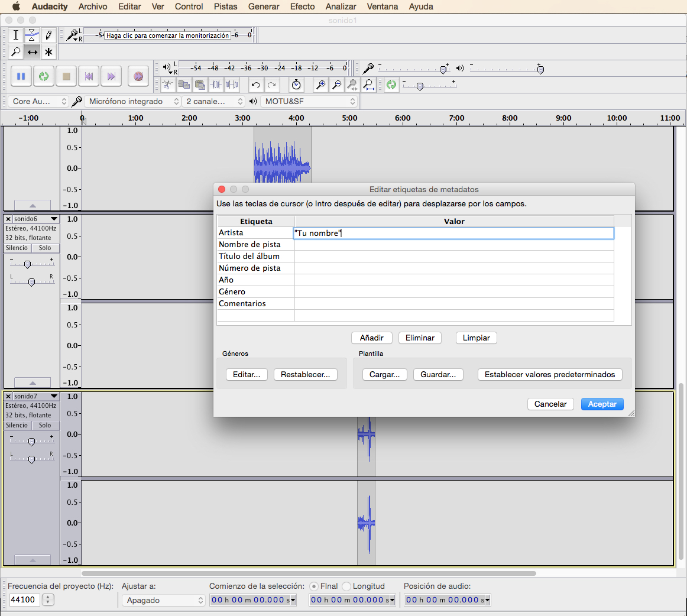Toggle Solo on the sonido7 track
This screenshot has height=616, width=687.
[x=45, y=426]
